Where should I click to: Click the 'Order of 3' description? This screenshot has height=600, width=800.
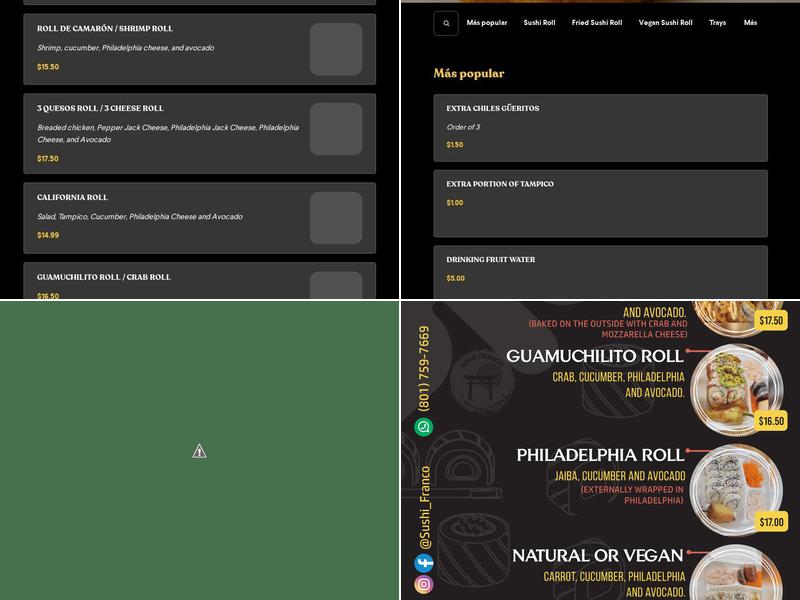click(463, 127)
